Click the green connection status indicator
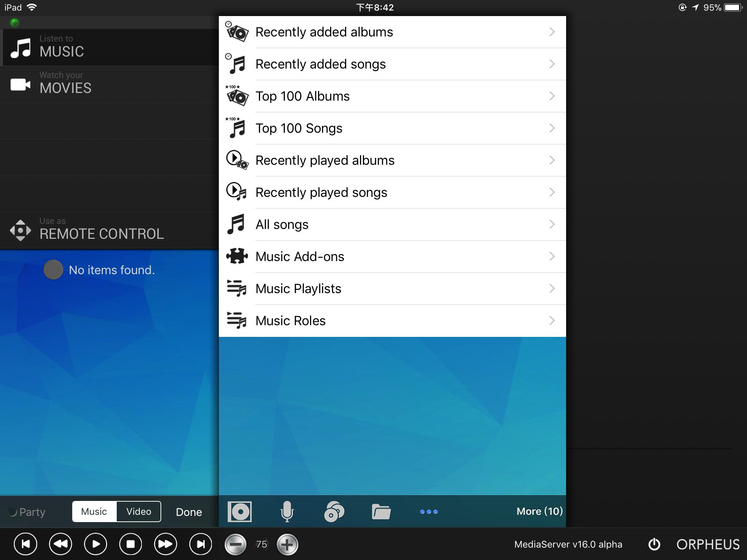This screenshot has height=560, width=747. 15,23
